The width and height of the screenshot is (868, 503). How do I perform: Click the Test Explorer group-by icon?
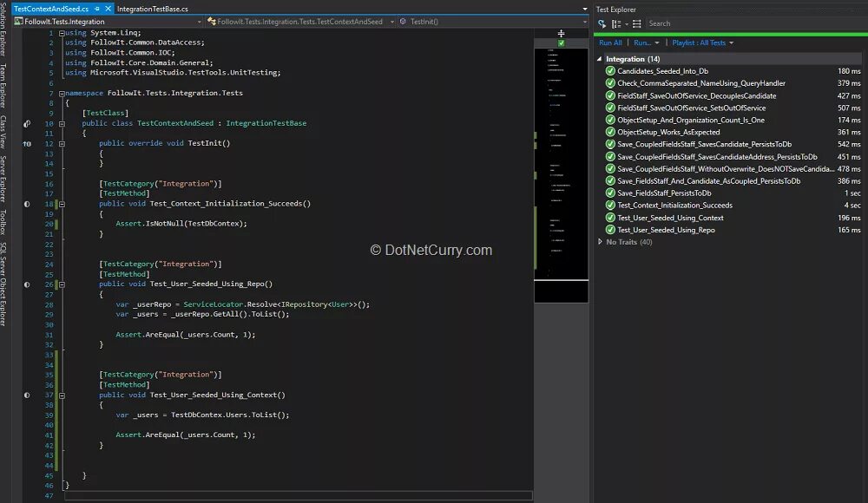(616, 23)
